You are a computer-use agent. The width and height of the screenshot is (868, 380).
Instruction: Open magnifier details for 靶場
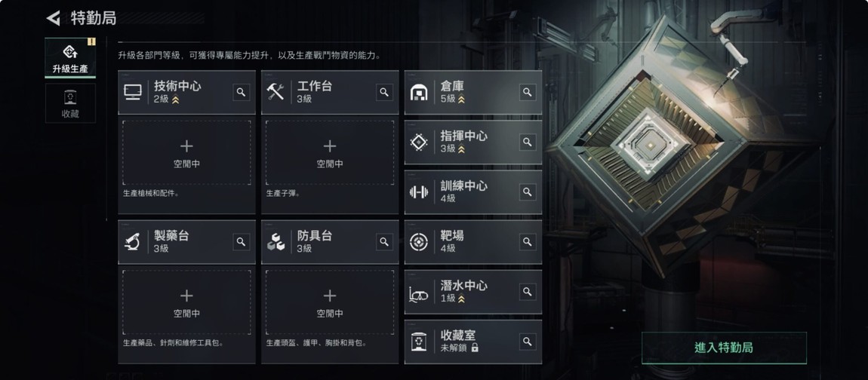point(528,242)
